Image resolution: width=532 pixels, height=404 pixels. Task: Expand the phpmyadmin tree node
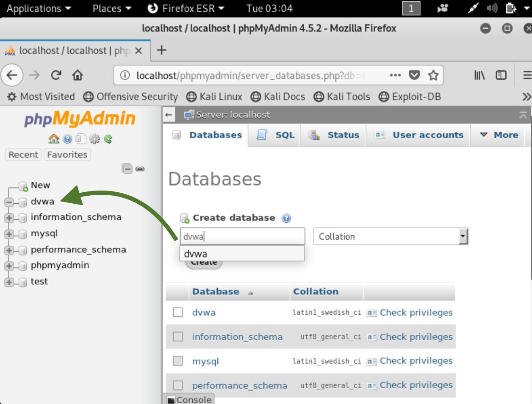pyautogui.click(x=9, y=266)
